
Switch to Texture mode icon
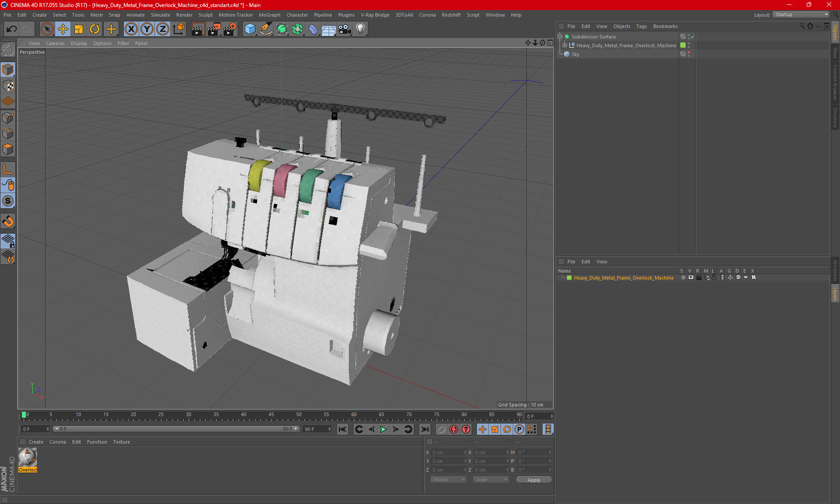click(x=8, y=86)
